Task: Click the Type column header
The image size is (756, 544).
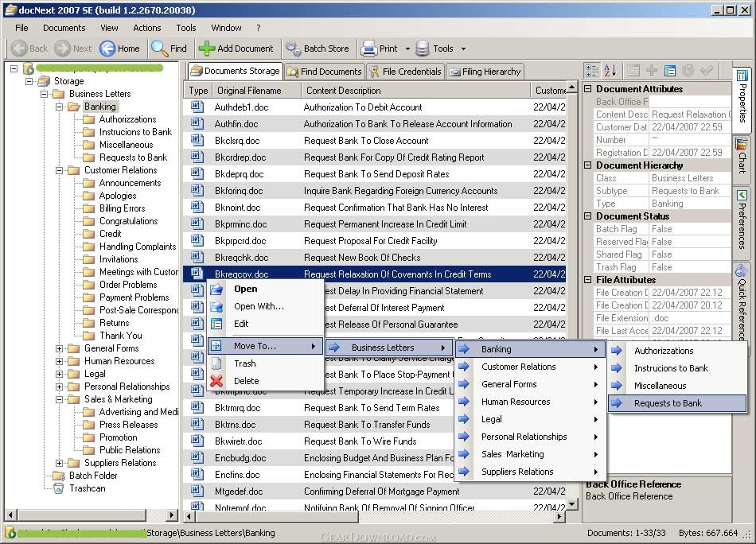Action: [197, 91]
